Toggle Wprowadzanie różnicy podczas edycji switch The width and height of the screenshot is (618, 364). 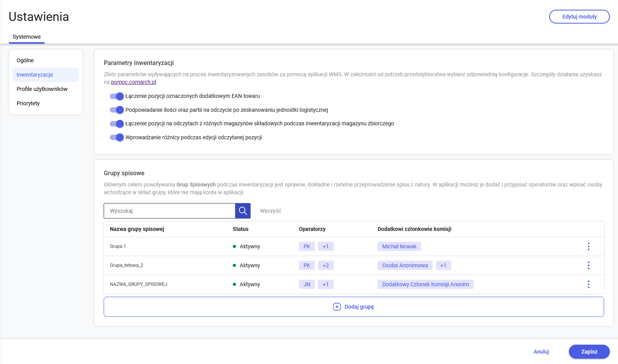tap(116, 137)
